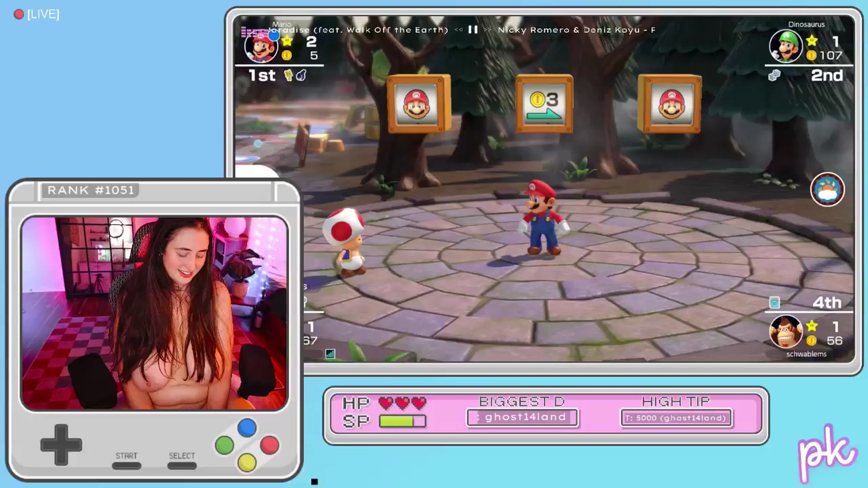This screenshot has width=868, height=488.
Task: Click the blue console button
Action: tap(247, 427)
